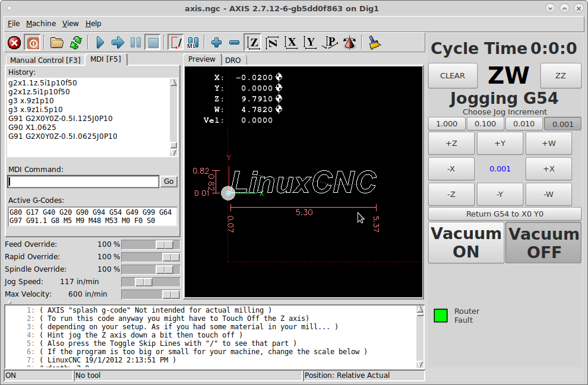This screenshot has width=588, height=385.
Task: Select side X view
Action: click(291, 43)
